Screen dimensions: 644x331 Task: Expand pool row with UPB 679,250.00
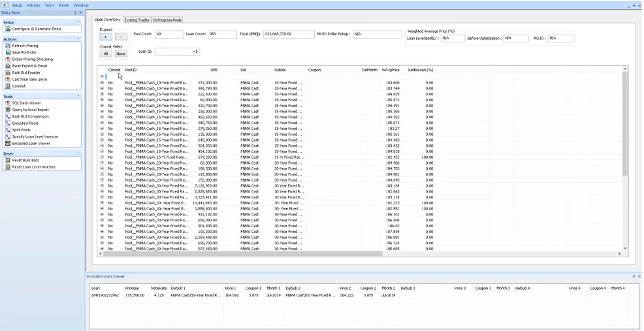102,157
